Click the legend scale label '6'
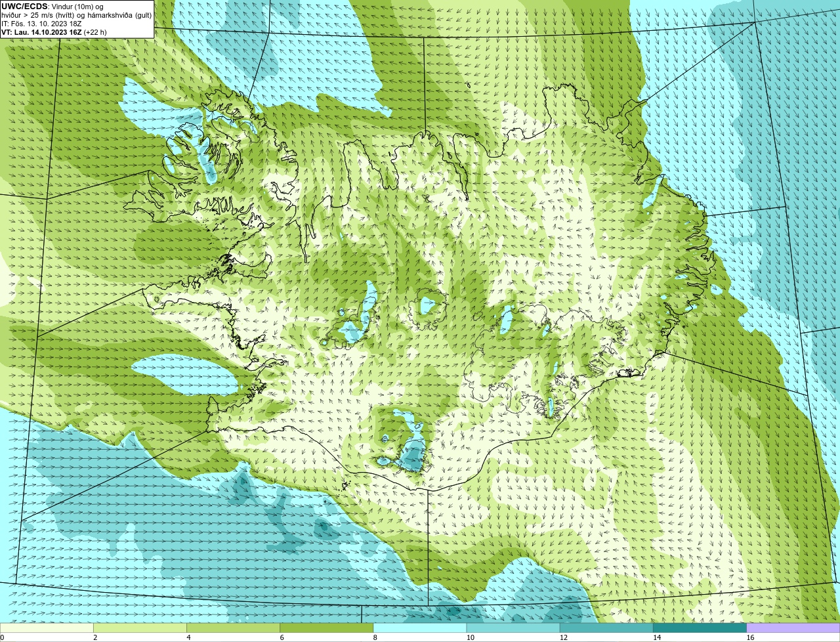 [282, 637]
